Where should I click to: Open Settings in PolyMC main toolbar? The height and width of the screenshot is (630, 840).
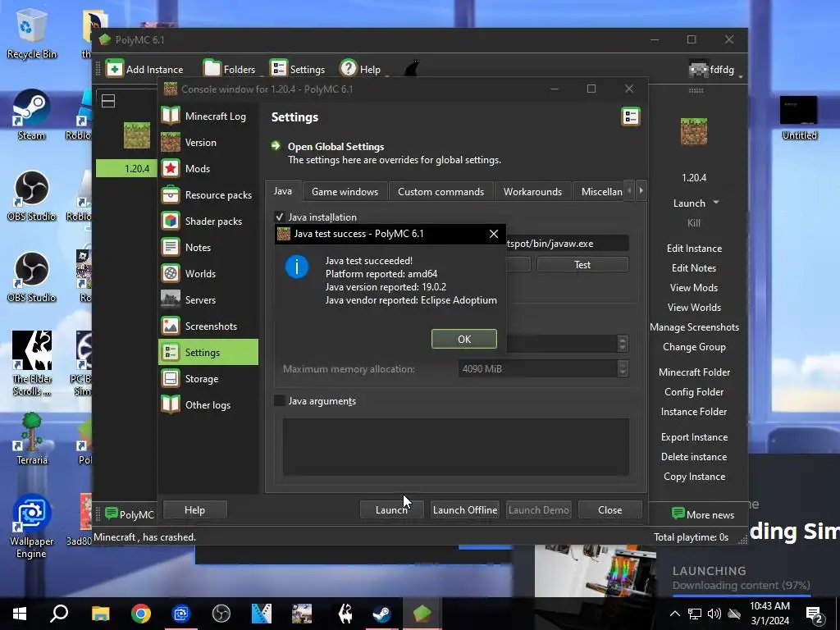click(297, 69)
